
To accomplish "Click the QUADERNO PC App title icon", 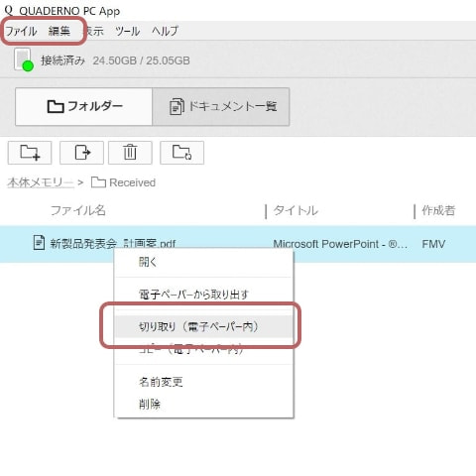I will point(9,10).
